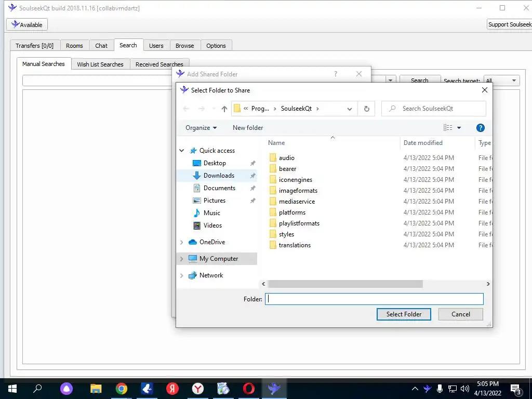
Task: Select the translations folder
Action: (295, 245)
